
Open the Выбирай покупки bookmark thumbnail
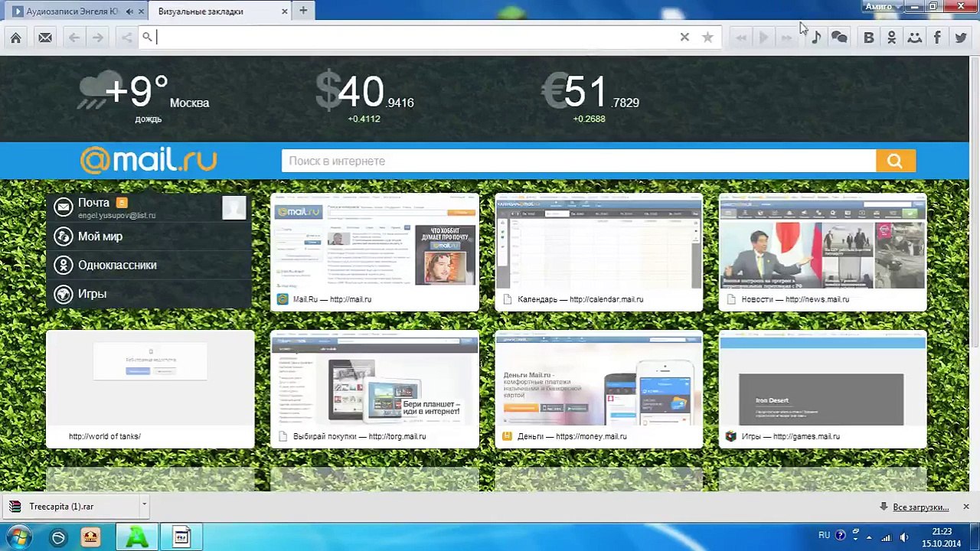(375, 390)
